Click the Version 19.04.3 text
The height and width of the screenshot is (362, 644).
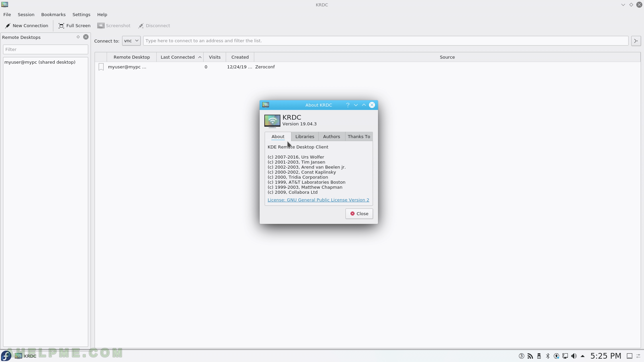pos(300,124)
